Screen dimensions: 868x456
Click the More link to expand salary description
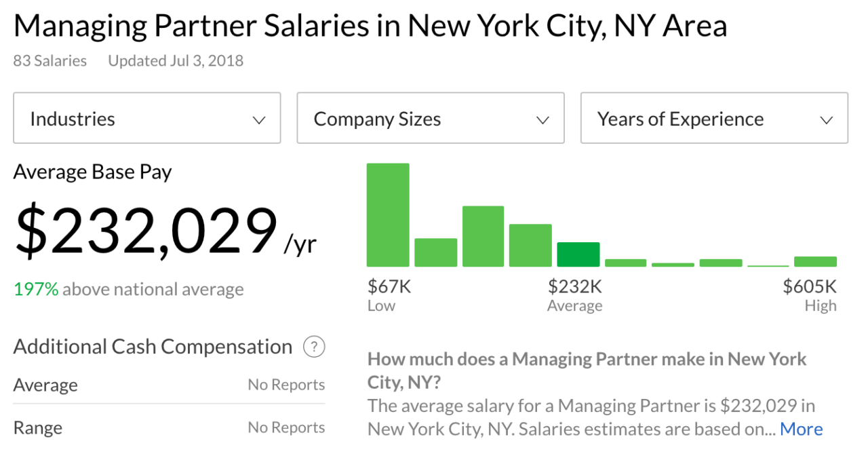pos(801,428)
